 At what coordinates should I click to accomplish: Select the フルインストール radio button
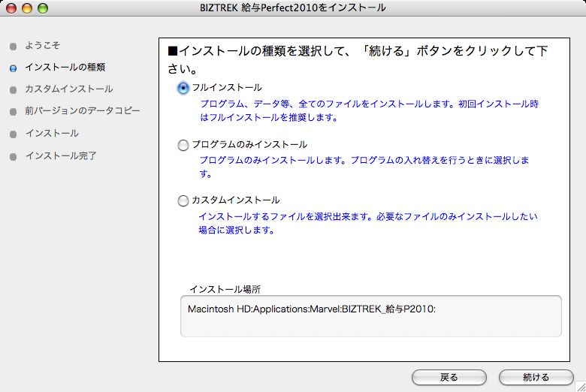[x=183, y=88]
